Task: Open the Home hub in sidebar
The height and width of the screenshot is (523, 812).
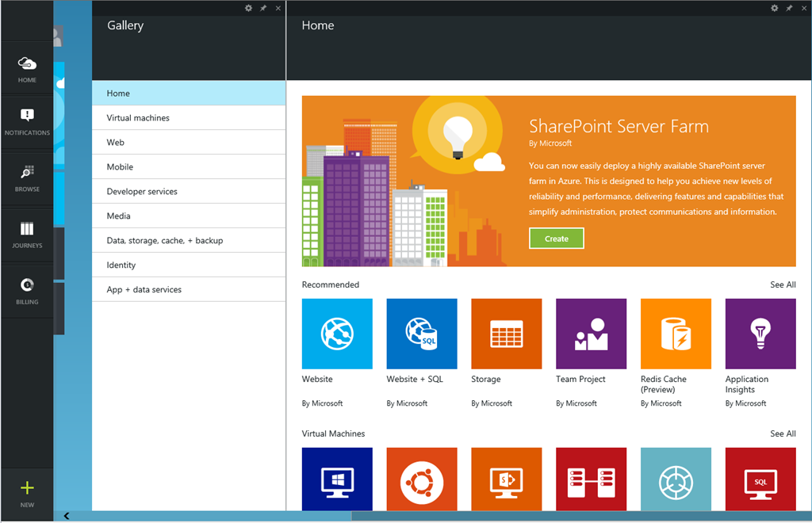Action: pos(27,69)
